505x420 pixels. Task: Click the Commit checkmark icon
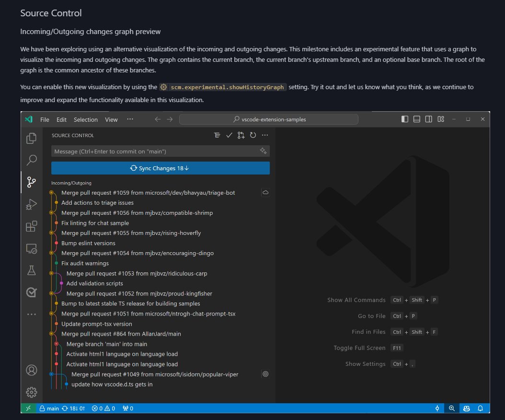coord(229,135)
